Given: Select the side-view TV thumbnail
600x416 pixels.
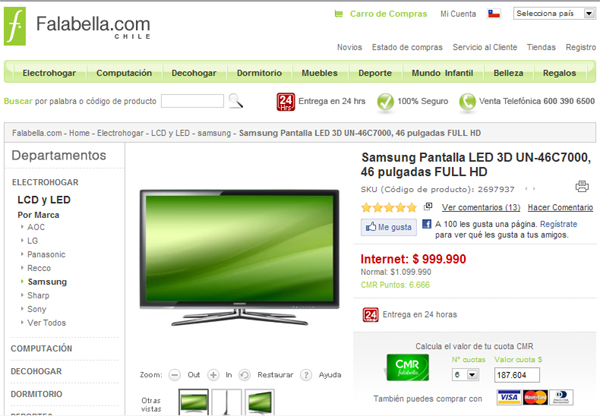Looking at the screenshot, I should [x=227, y=402].
